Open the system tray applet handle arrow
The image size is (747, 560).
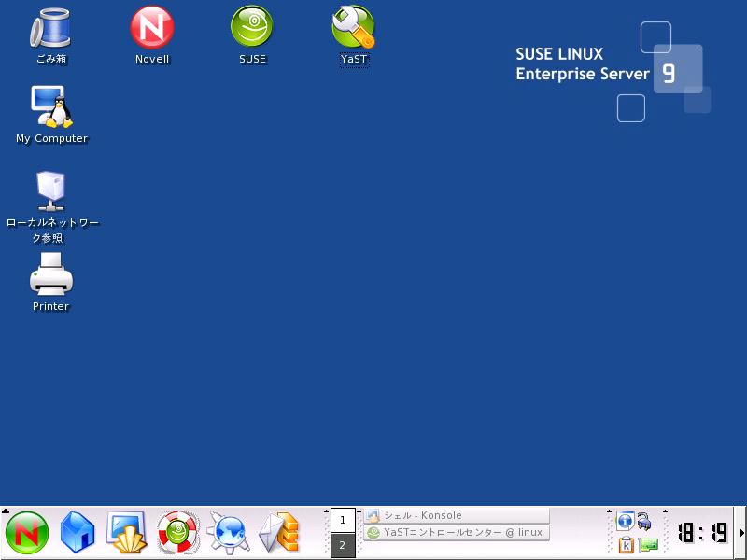(x=610, y=511)
